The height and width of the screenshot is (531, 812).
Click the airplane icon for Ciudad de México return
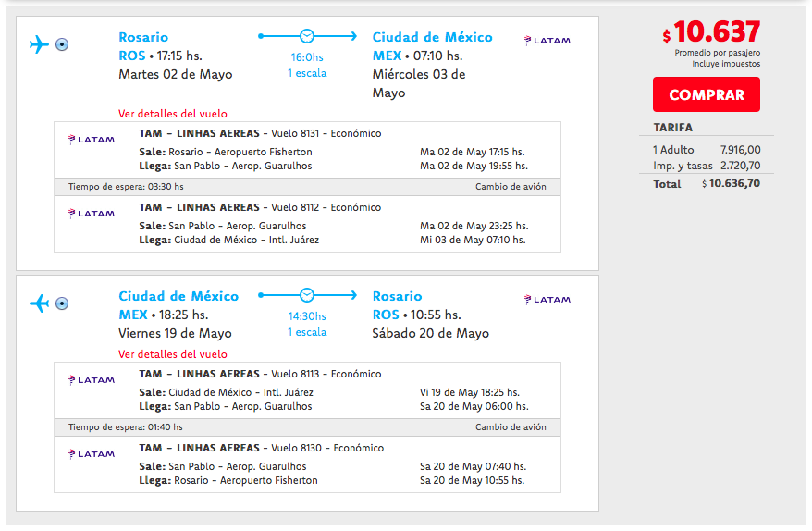(x=39, y=303)
